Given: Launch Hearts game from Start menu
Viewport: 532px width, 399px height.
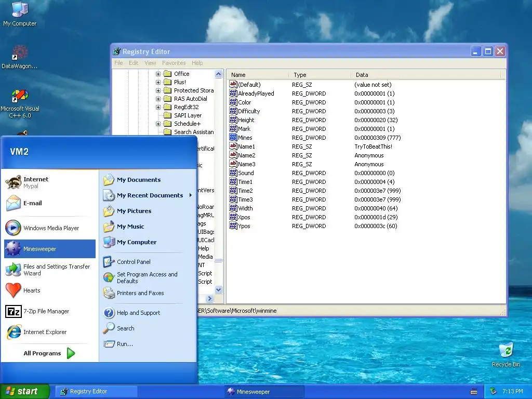Looking at the screenshot, I should (50, 290).
